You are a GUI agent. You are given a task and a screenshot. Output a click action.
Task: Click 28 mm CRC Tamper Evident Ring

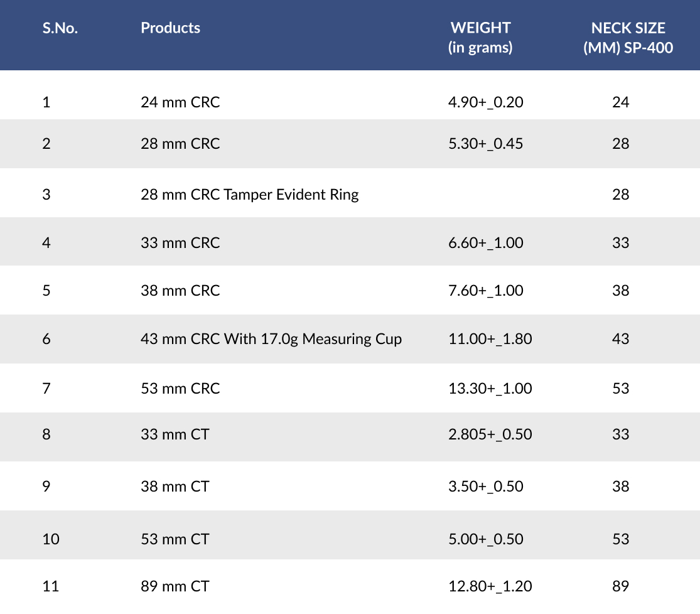[250, 195]
